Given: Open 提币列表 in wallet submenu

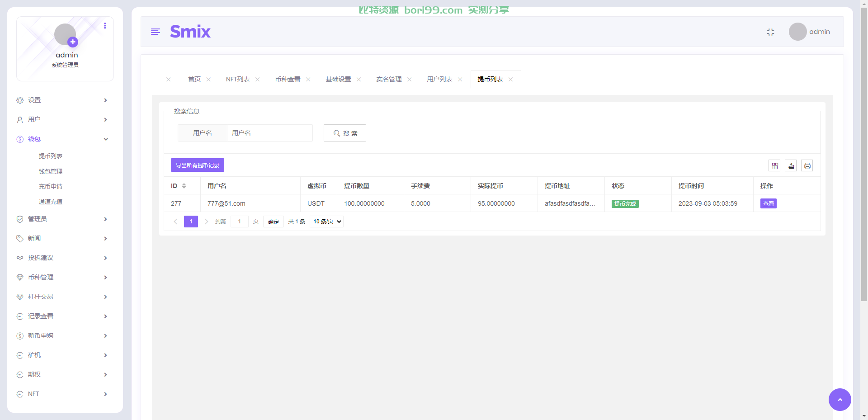Looking at the screenshot, I should coord(51,156).
